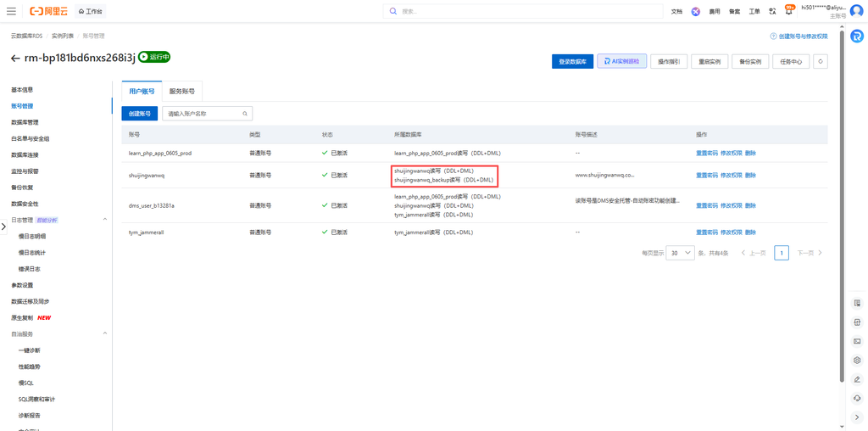The height and width of the screenshot is (431, 868).
Task: Open the 工单 top menu
Action: [x=754, y=11]
